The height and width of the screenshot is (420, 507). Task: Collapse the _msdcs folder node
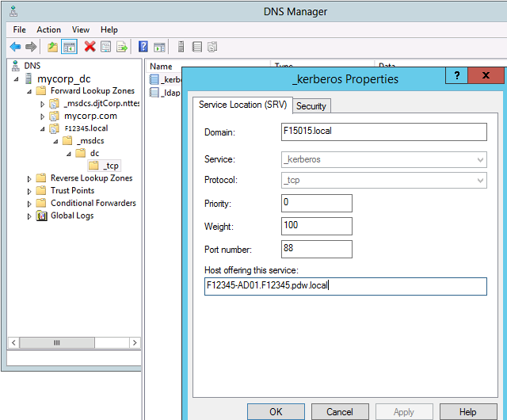55,141
